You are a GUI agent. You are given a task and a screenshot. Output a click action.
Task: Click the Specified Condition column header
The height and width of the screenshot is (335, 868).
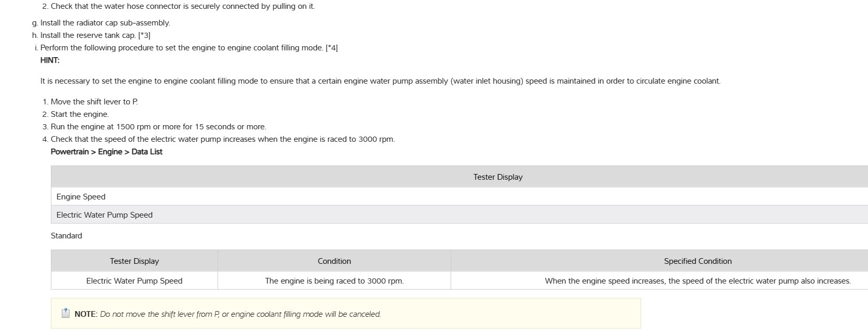click(698, 261)
